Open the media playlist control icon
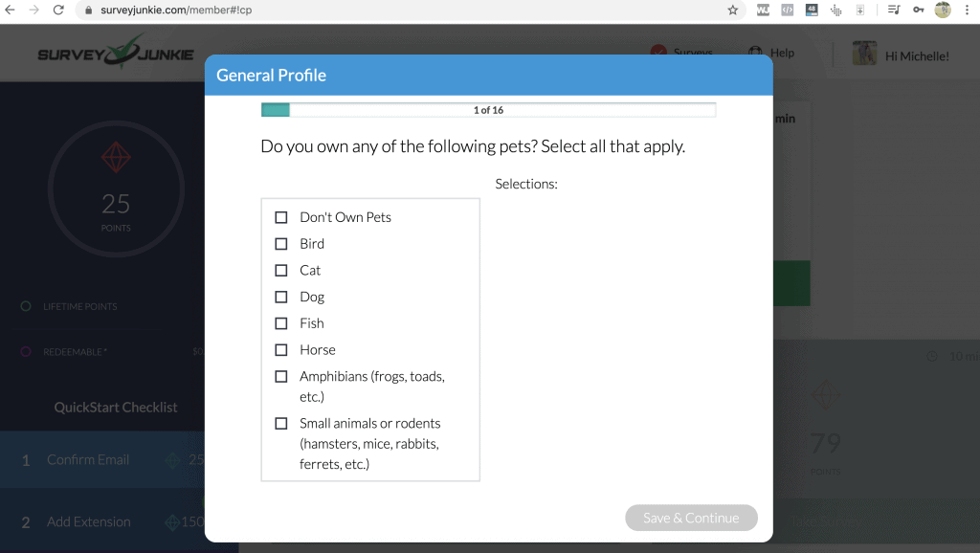 pyautogui.click(x=894, y=11)
